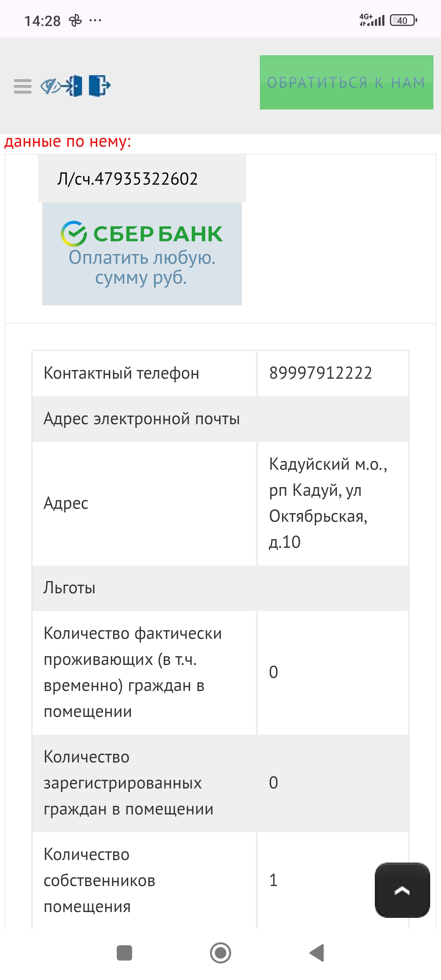Screen dimensions: 441x980
Task: Tap Оплатить любую сумму руб. link
Action: [142, 267]
